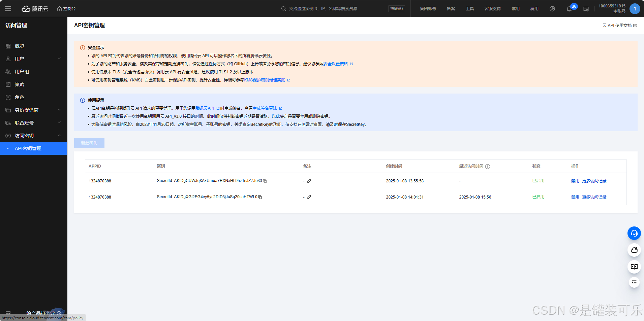
Task: Click 给产品打个分 rating link
Action: (x=44, y=313)
